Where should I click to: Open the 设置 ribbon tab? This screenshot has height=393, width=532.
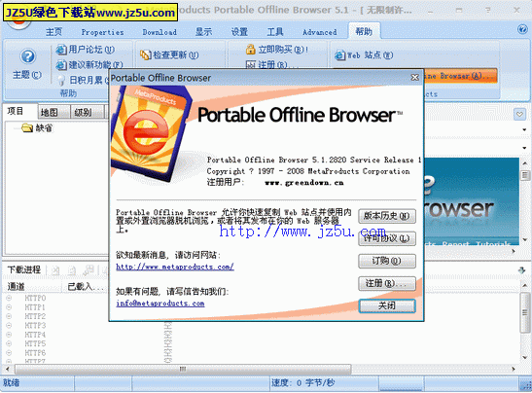pyautogui.click(x=239, y=32)
